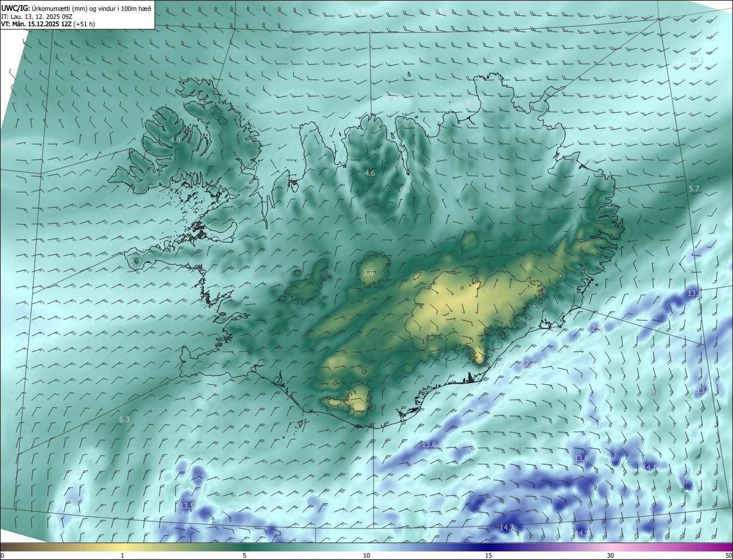Click the 1.4 value on Vatnajökull glacier
Viewport: 733px width, 560px height.
tap(471, 298)
